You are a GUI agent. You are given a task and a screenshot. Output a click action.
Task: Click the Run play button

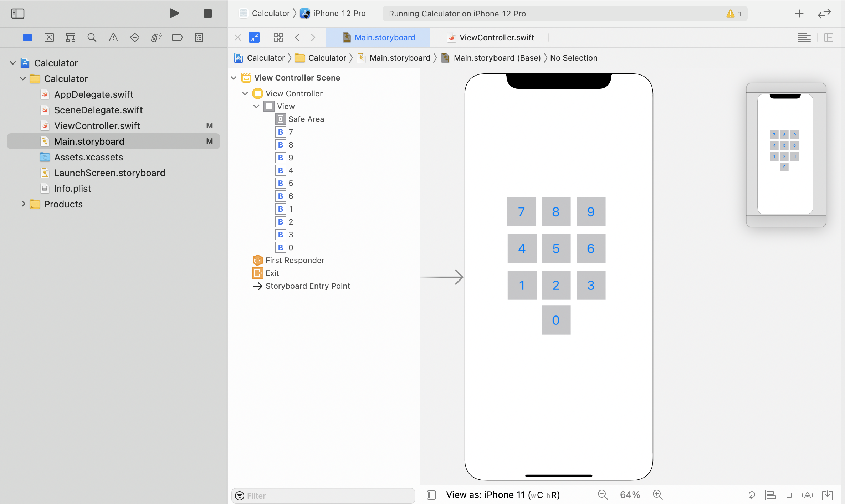click(174, 14)
